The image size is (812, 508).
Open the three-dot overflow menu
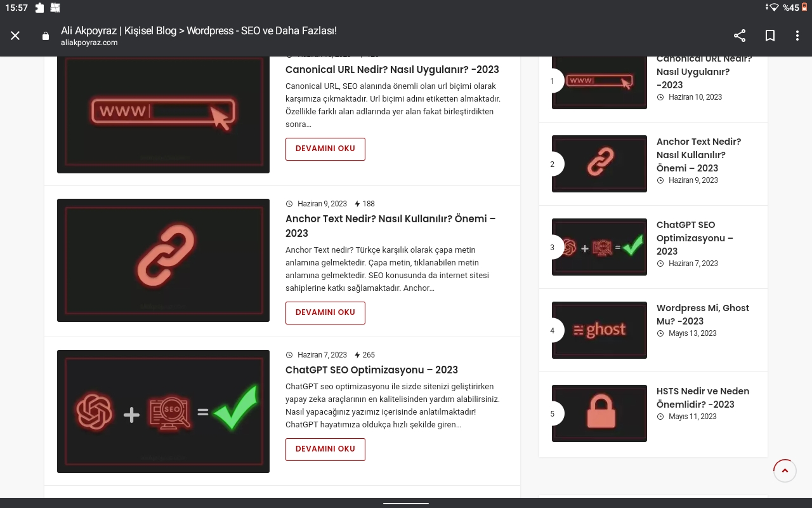tap(797, 36)
